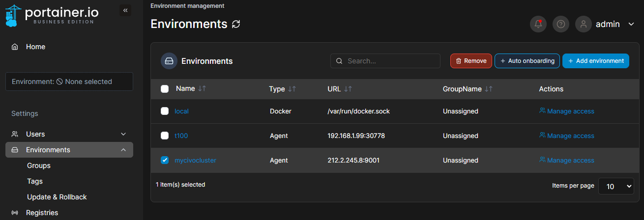Sort by Name column arrows icon
644x220 pixels.
pos(202,89)
